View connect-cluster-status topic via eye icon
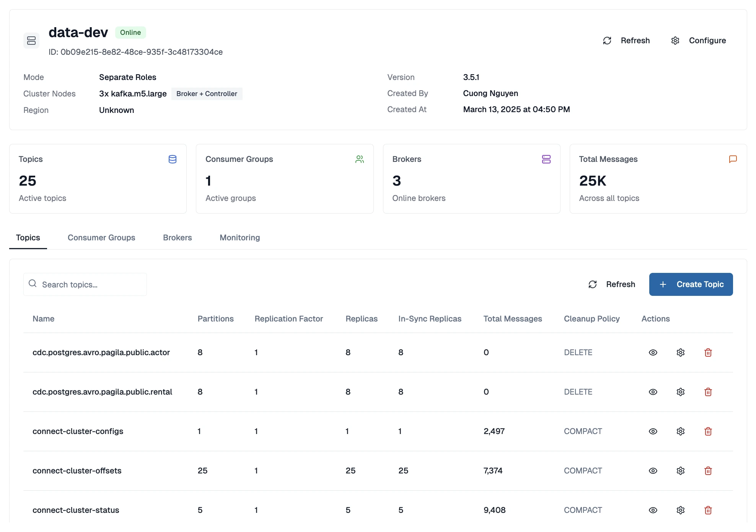The height and width of the screenshot is (532, 756). point(653,510)
